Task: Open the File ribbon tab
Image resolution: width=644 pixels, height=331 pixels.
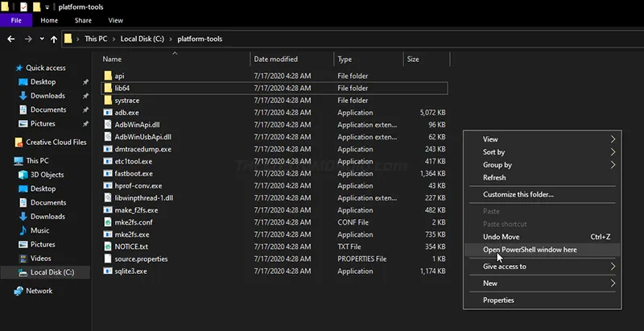Action: tap(16, 20)
